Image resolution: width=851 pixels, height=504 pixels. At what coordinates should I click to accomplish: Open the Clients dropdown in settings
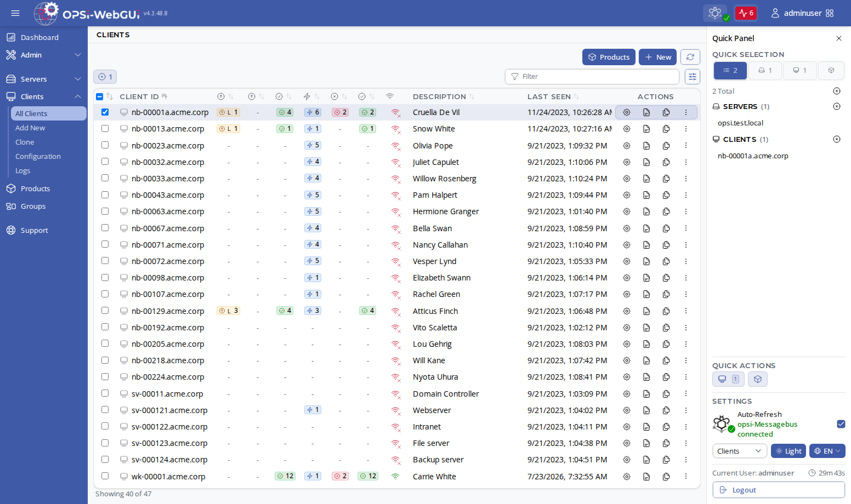pyautogui.click(x=739, y=451)
